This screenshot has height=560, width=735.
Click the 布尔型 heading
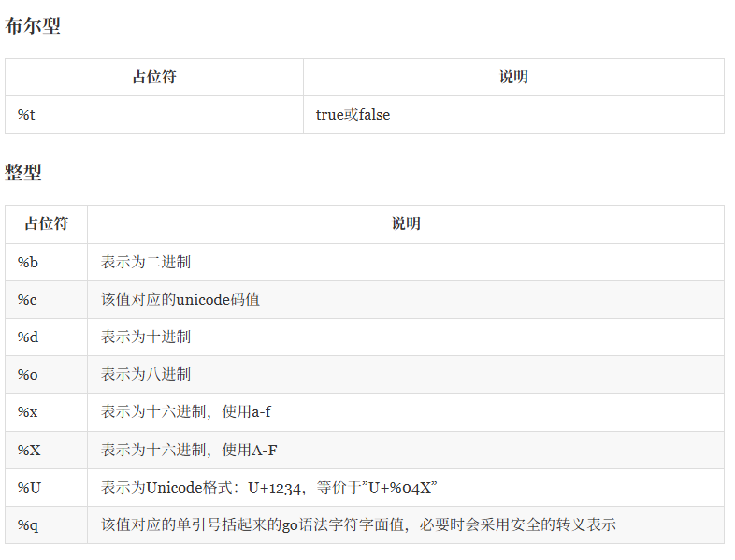pos(33,25)
